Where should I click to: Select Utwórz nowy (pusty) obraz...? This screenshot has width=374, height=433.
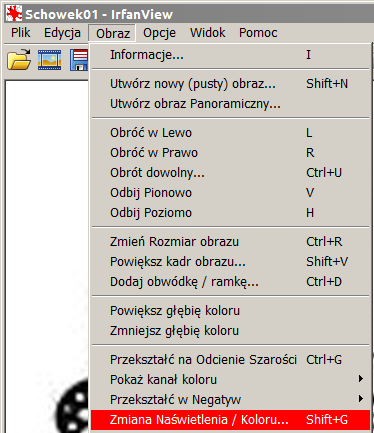pyautogui.click(x=231, y=84)
